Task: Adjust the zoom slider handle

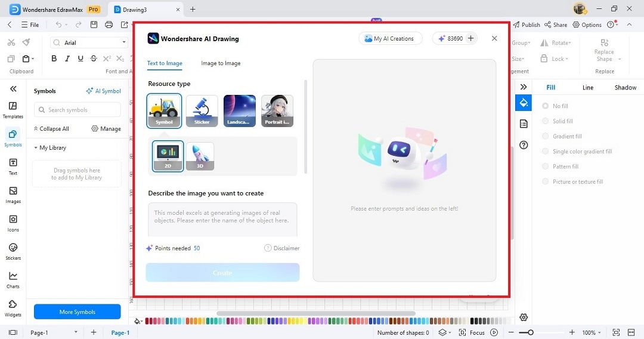Action: click(x=531, y=332)
